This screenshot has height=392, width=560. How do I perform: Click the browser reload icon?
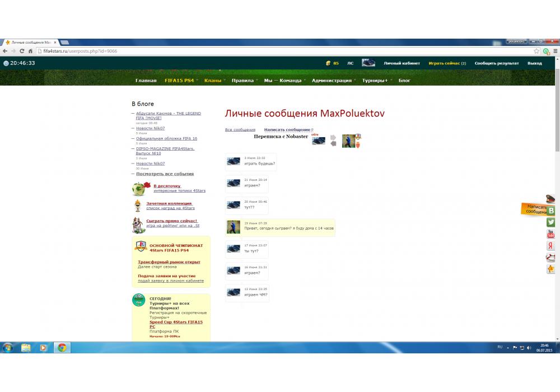point(22,51)
